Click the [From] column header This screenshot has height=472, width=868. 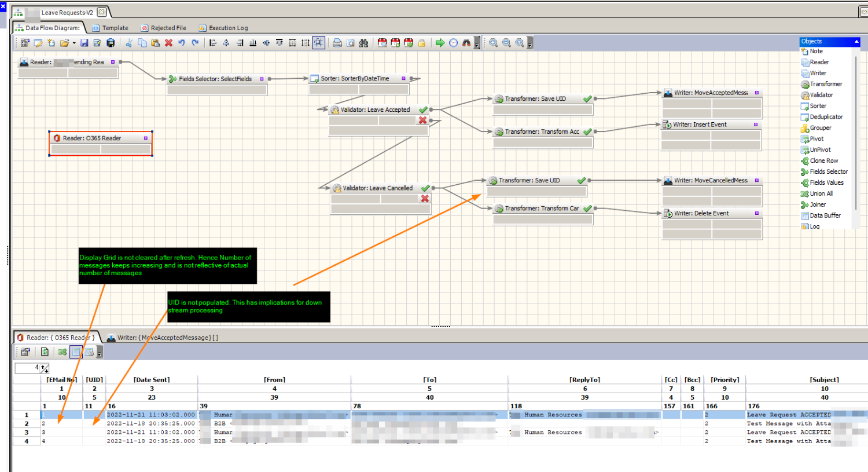274,380
